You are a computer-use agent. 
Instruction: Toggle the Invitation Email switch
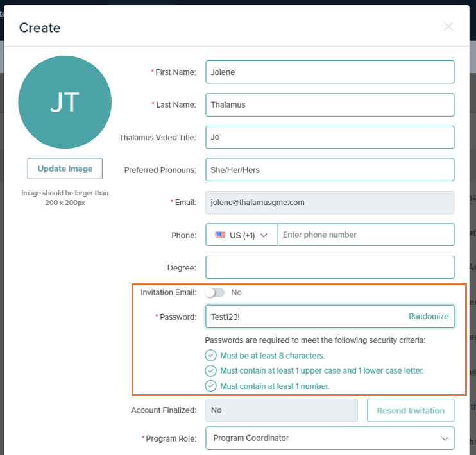[x=215, y=292]
